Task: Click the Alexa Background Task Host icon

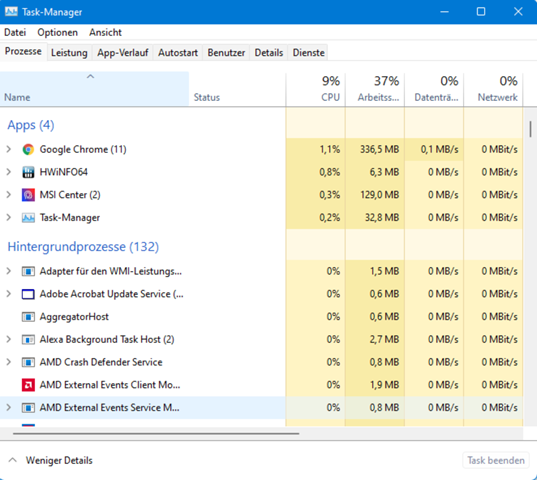Action: pyautogui.click(x=28, y=340)
